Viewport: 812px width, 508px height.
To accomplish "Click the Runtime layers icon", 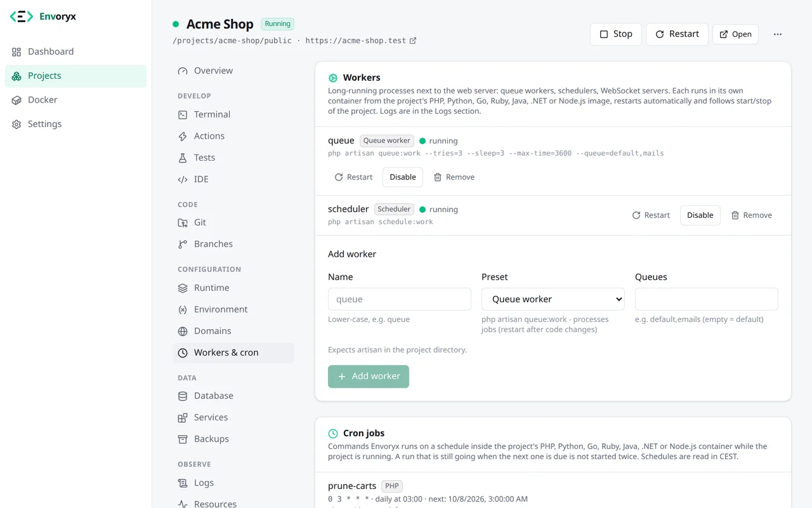I will pyautogui.click(x=183, y=288).
